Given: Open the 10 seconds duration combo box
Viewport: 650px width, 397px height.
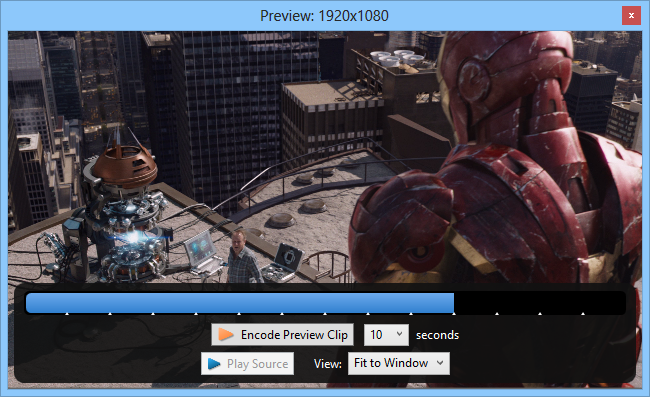Looking at the screenshot, I should [x=386, y=334].
